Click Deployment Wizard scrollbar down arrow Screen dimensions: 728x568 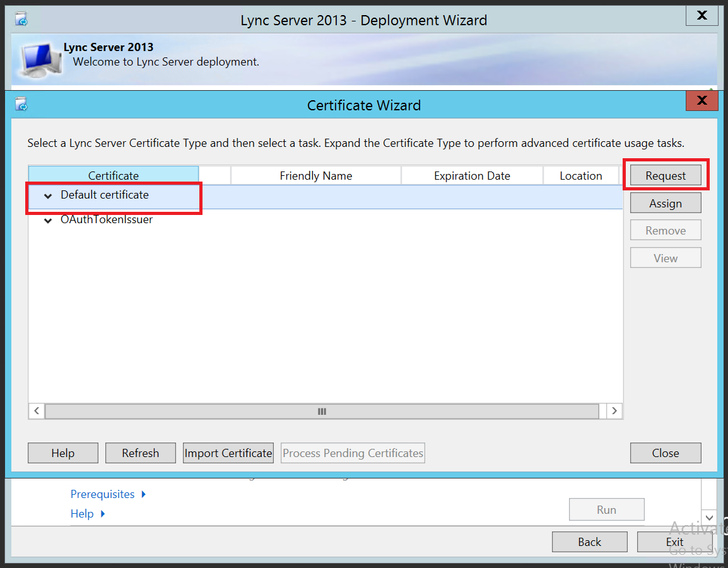[x=710, y=518]
